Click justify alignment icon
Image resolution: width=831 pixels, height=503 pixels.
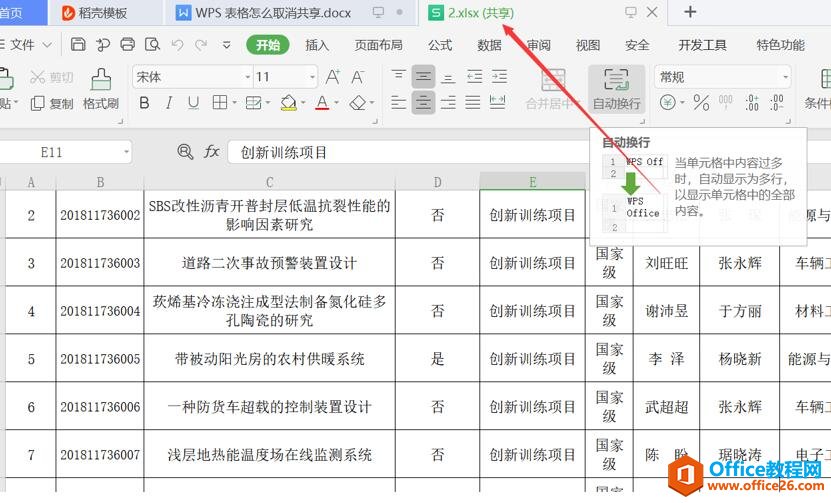[473, 103]
